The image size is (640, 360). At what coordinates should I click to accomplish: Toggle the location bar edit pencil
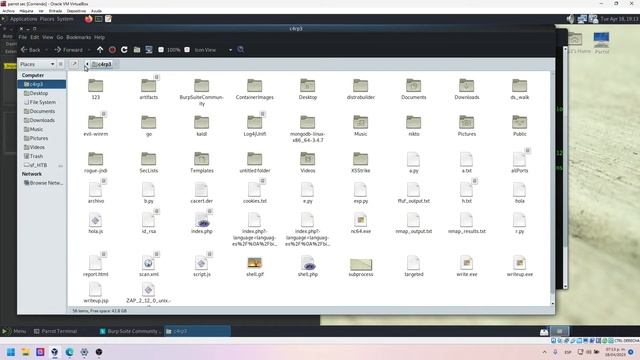coord(74,64)
